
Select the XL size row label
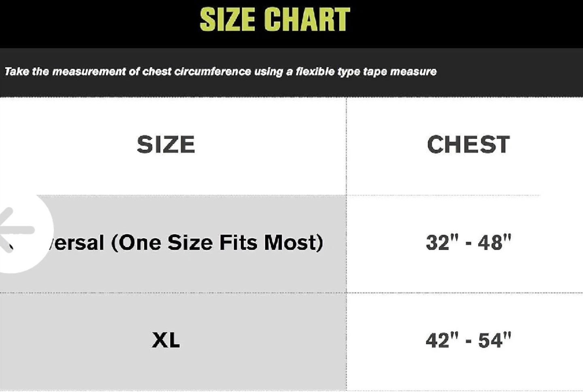pyautogui.click(x=166, y=340)
